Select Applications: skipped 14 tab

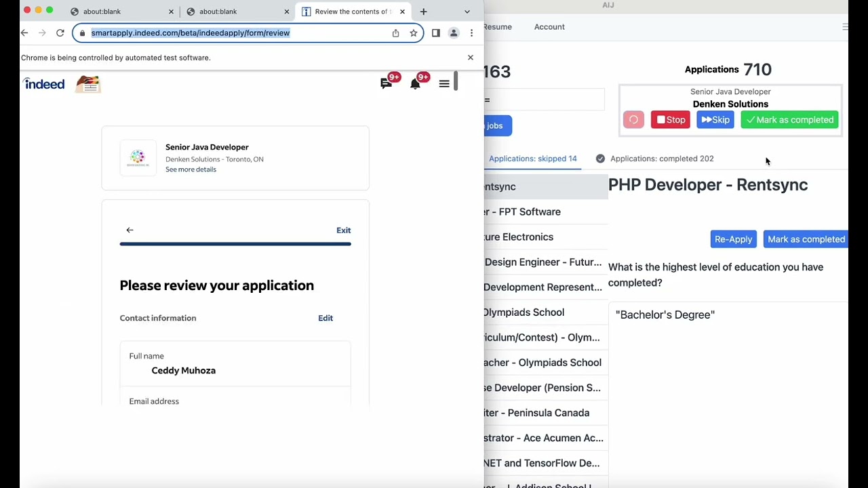[532, 159]
